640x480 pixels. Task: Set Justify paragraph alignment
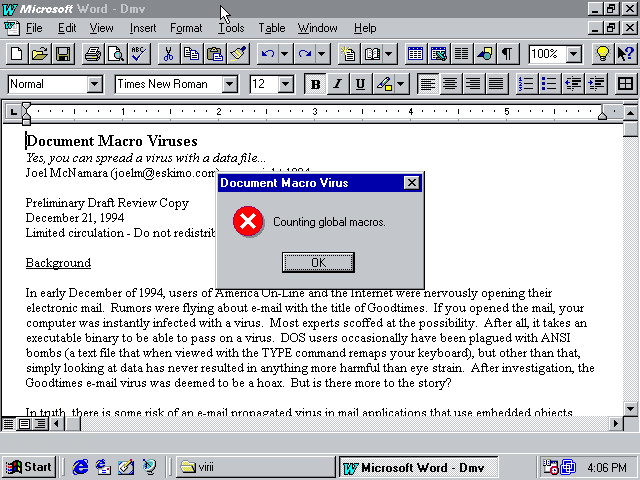[x=496, y=84]
